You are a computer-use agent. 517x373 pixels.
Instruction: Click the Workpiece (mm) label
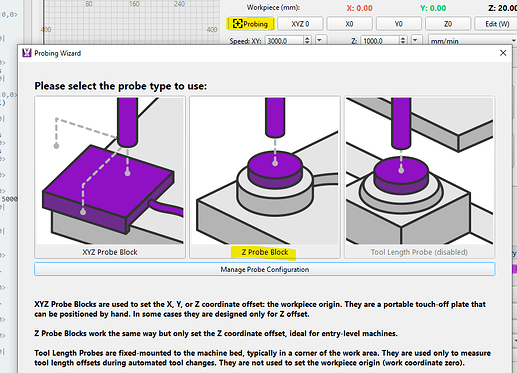pos(273,7)
